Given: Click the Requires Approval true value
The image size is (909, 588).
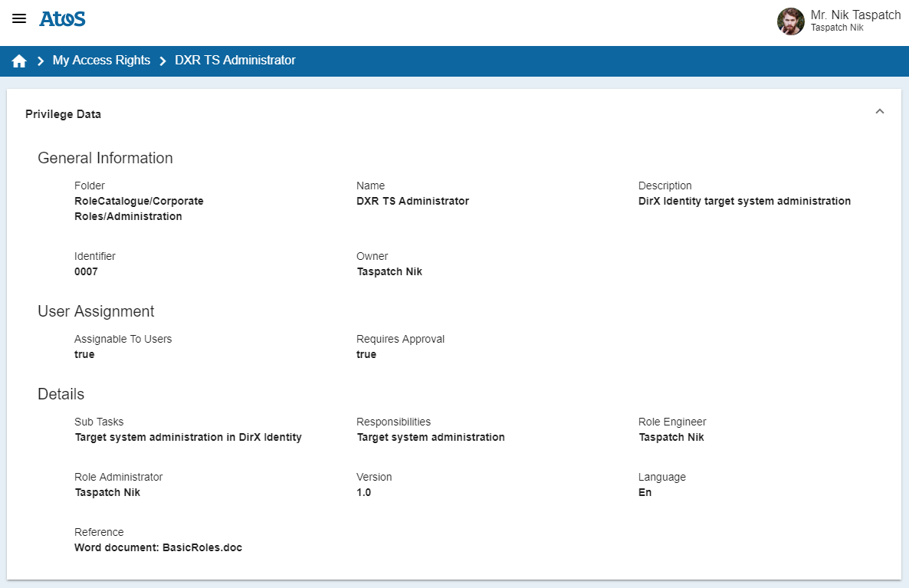Looking at the screenshot, I should pyautogui.click(x=366, y=355).
